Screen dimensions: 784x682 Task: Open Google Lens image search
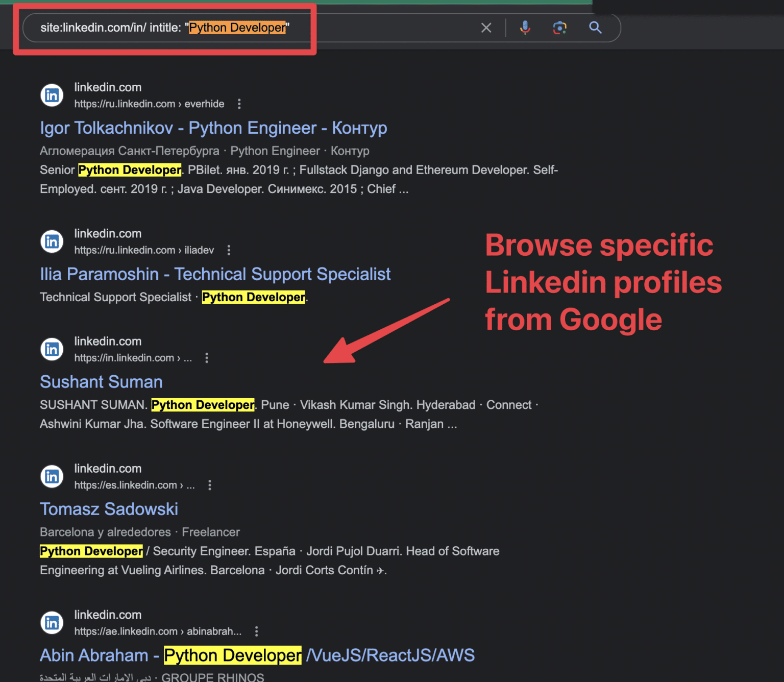pos(560,28)
